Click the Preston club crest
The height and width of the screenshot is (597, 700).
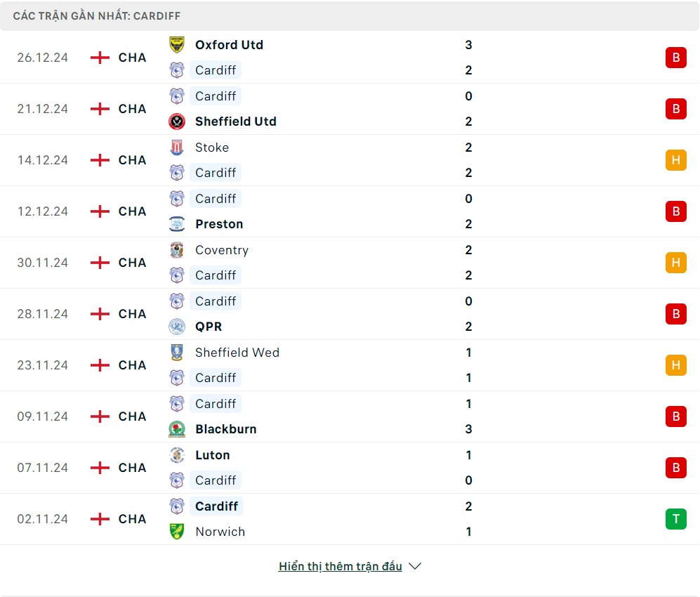point(177,224)
